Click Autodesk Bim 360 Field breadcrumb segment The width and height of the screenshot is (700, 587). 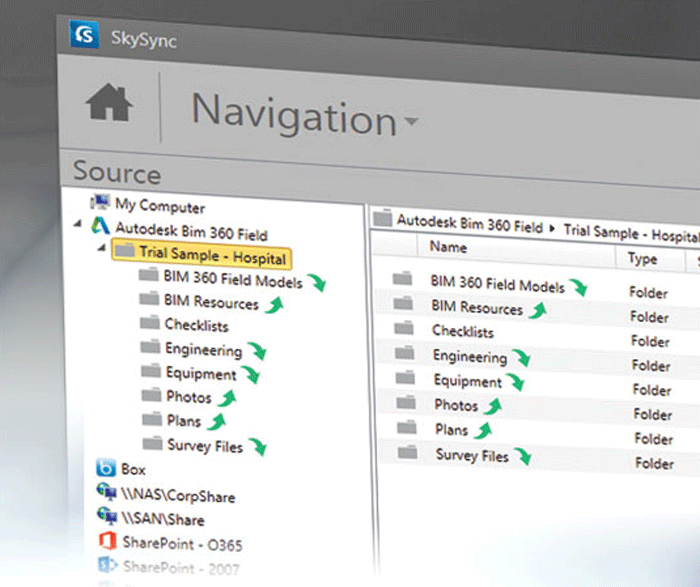point(469,223)
